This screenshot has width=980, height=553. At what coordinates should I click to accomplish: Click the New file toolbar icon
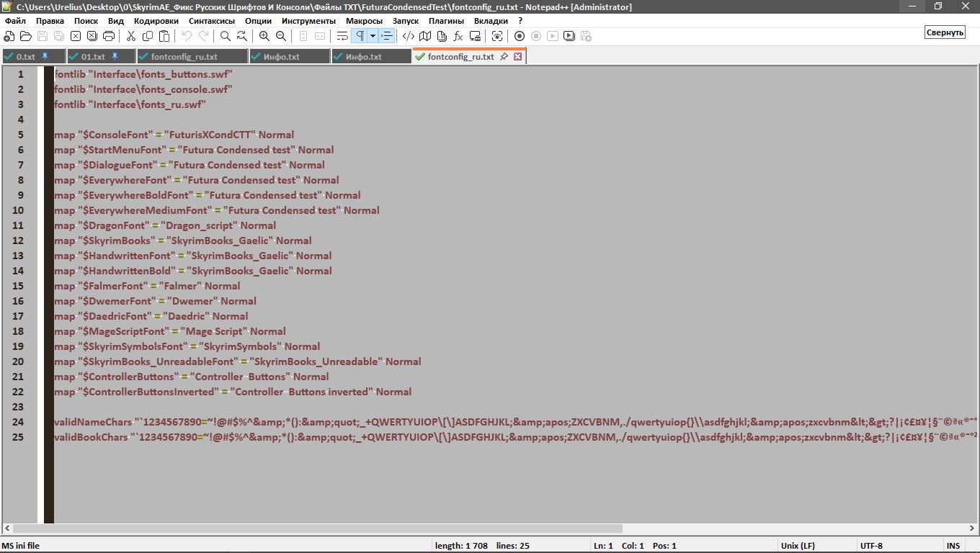9,36
